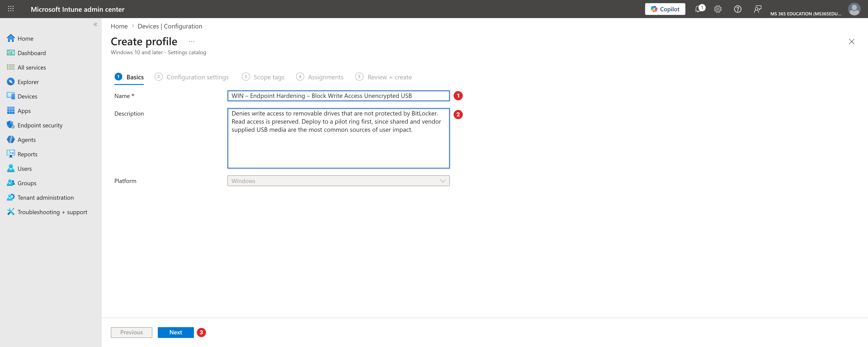Click the Previous button
Screen dimensions: 868x347
(131, 332)
